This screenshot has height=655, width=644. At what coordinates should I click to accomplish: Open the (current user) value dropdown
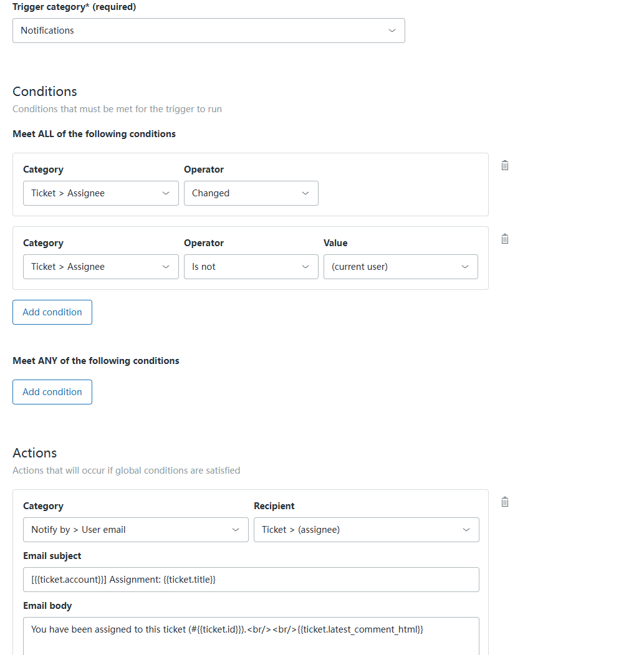400,267
